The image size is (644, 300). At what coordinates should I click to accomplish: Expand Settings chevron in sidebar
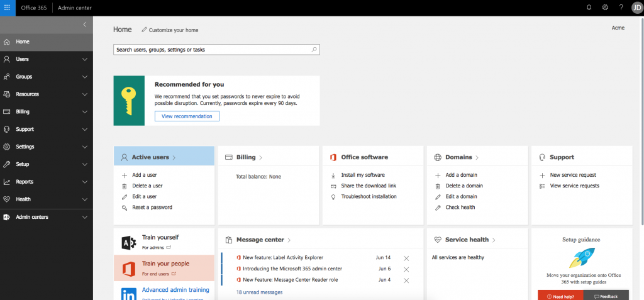point(85,147)
